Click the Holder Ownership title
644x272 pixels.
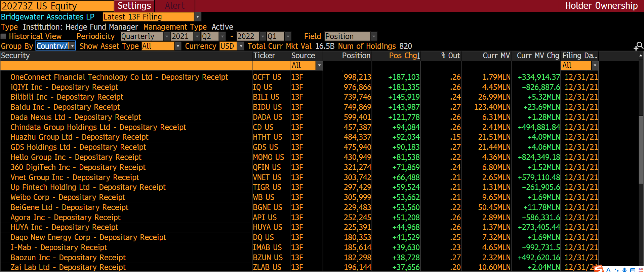click(x=601, y=6)
